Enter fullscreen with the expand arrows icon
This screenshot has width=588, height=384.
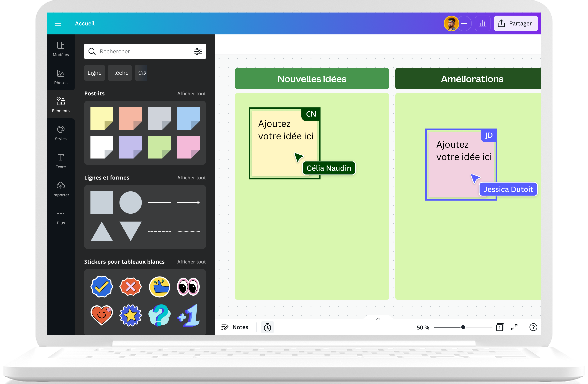[x=514, y=327]
